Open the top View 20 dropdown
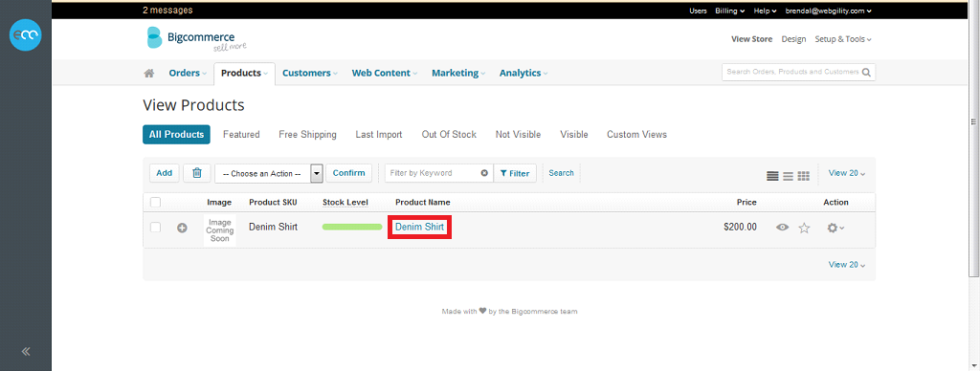 [x=847, y=173]
